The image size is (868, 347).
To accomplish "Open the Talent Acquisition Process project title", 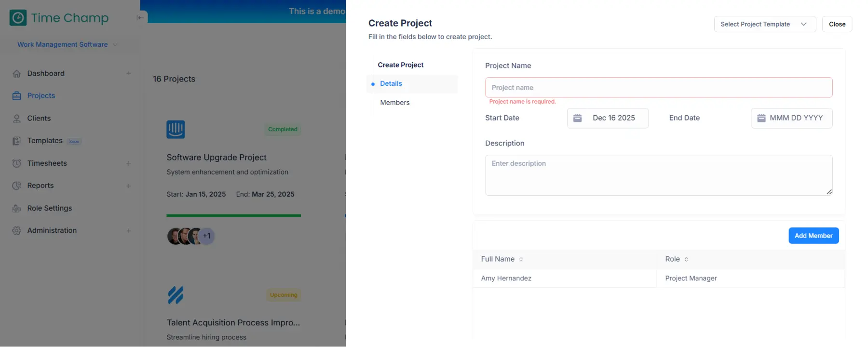I will click(x=233, y=323).
